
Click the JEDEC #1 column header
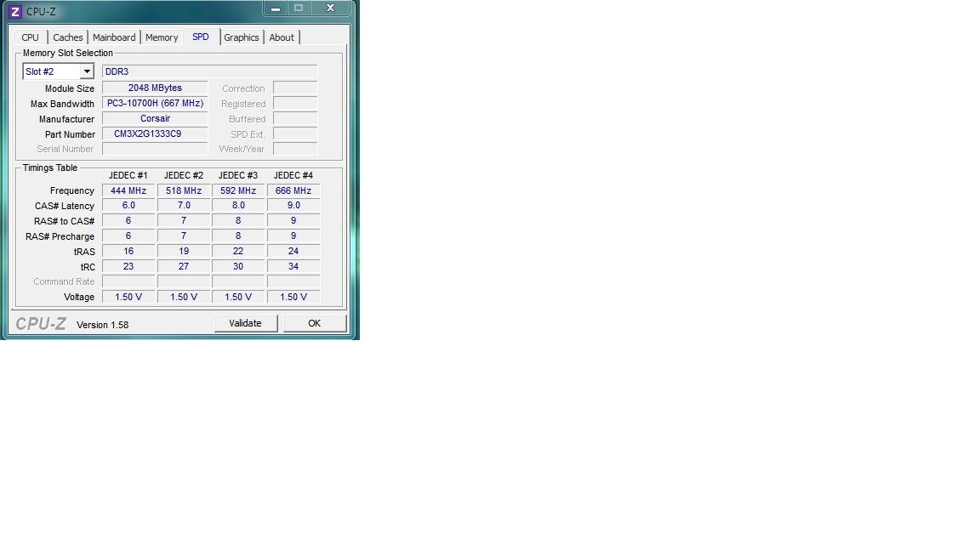pyautogui.click(x=128, y=175)
